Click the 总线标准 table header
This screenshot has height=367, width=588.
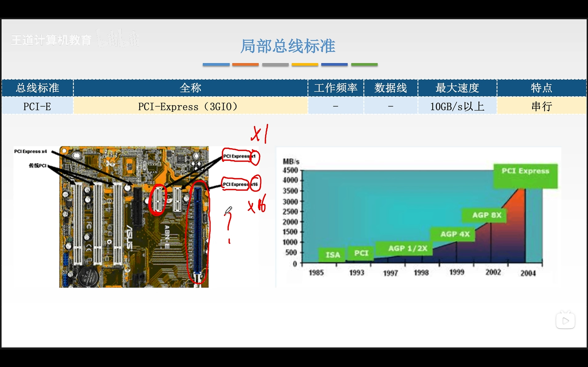tap(37, 88)
